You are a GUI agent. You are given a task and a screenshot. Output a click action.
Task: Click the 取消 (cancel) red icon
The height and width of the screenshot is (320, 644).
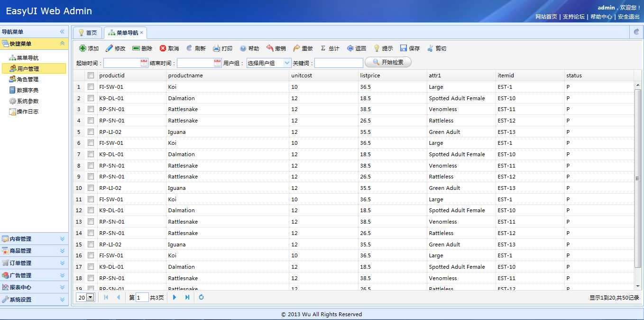[163, 48]
